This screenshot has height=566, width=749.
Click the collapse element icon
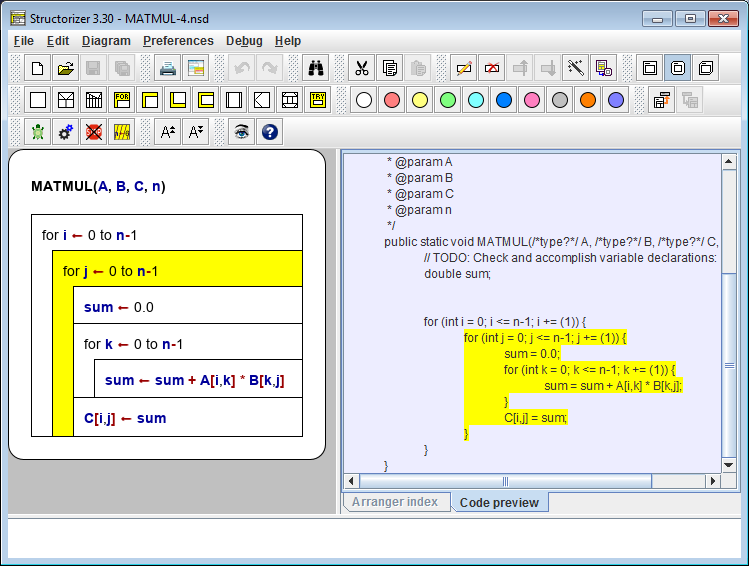pyautogui.click(x=662, y=100)
